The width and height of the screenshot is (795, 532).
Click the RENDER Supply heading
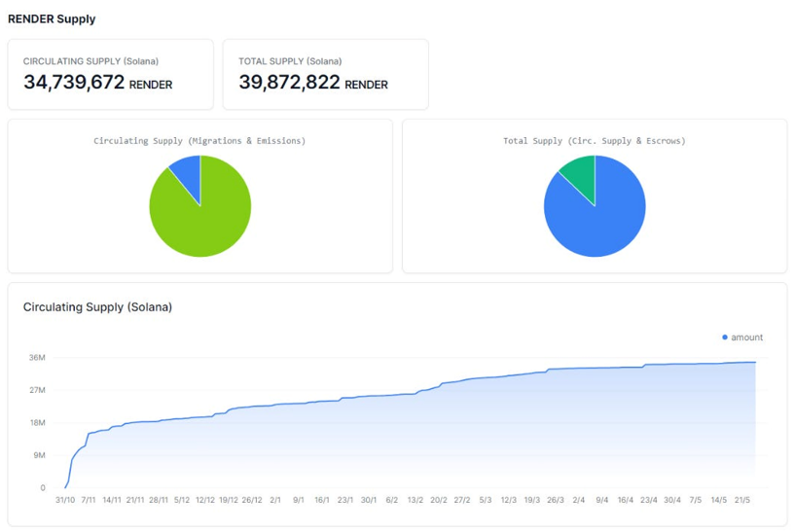click(x=52, y=19)
